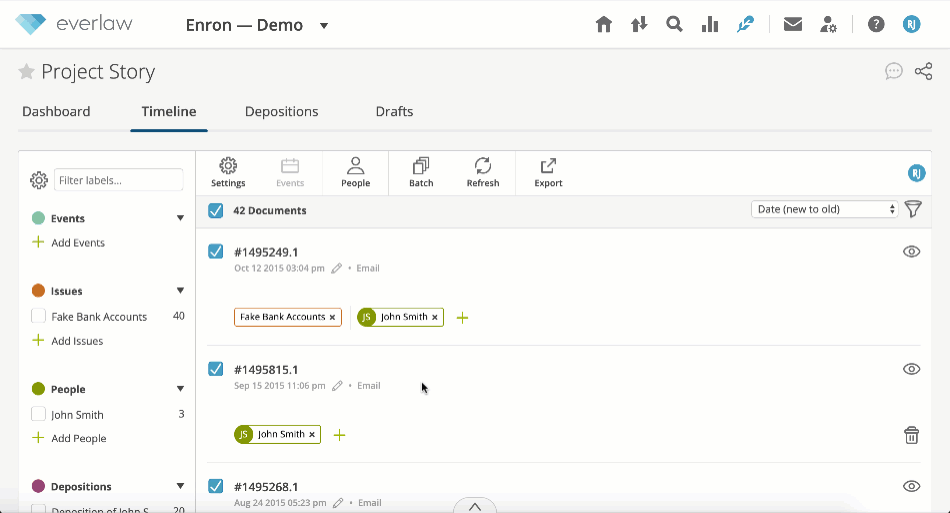Select the Timeline tab
This screenshot has width=950, height=513.
coord(169,111)
